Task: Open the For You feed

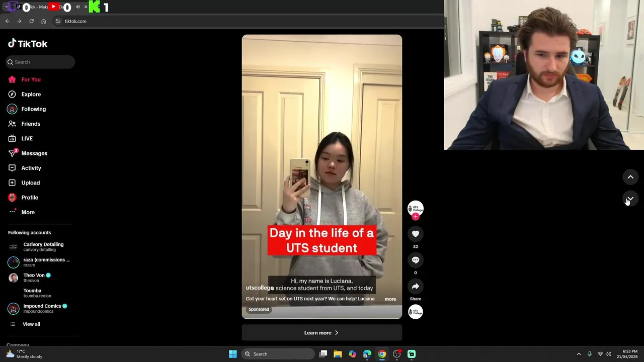Action: pos(31,79)
